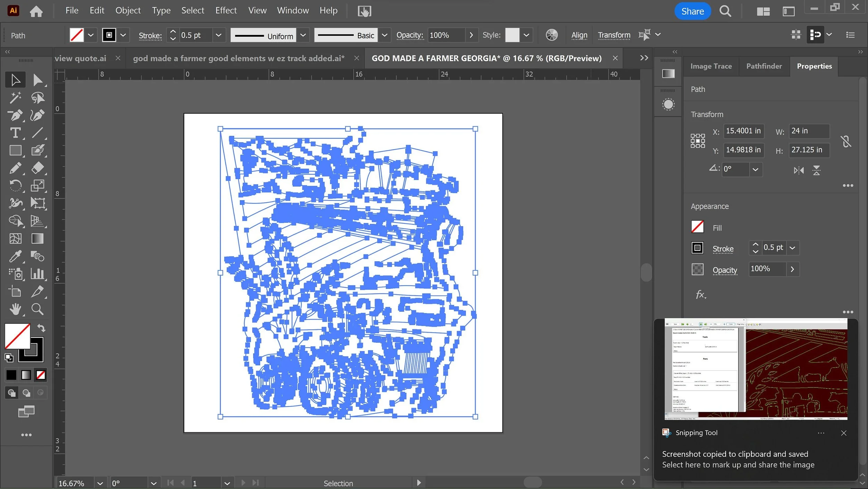The image size is (868, 489).
Task: Select the Zoom tool
Action: coord(37,309)
